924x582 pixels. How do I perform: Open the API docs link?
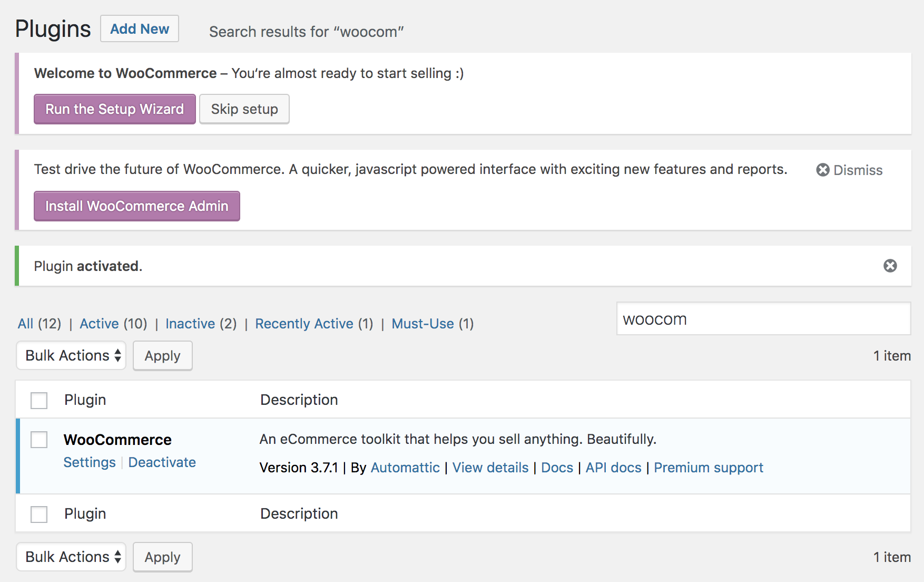(614, 468)
